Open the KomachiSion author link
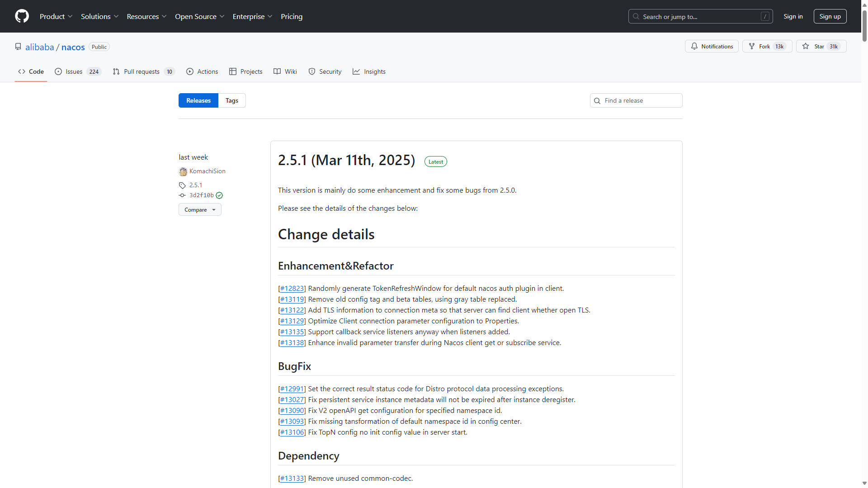The width and height of the screenshot is (868, 488). click(207, 171)
